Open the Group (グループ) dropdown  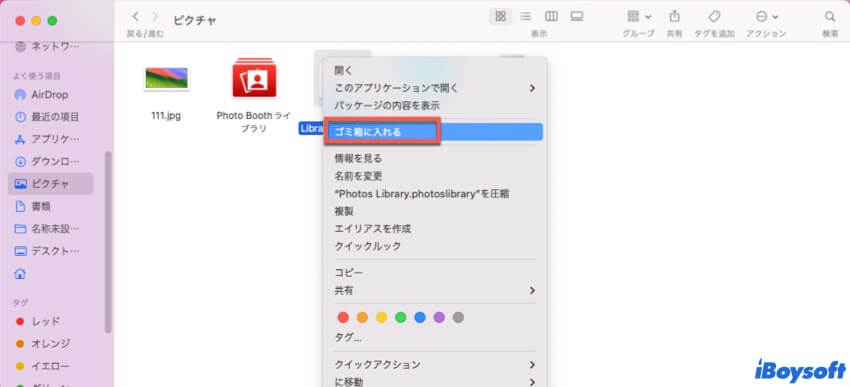(x=639, y=16)
